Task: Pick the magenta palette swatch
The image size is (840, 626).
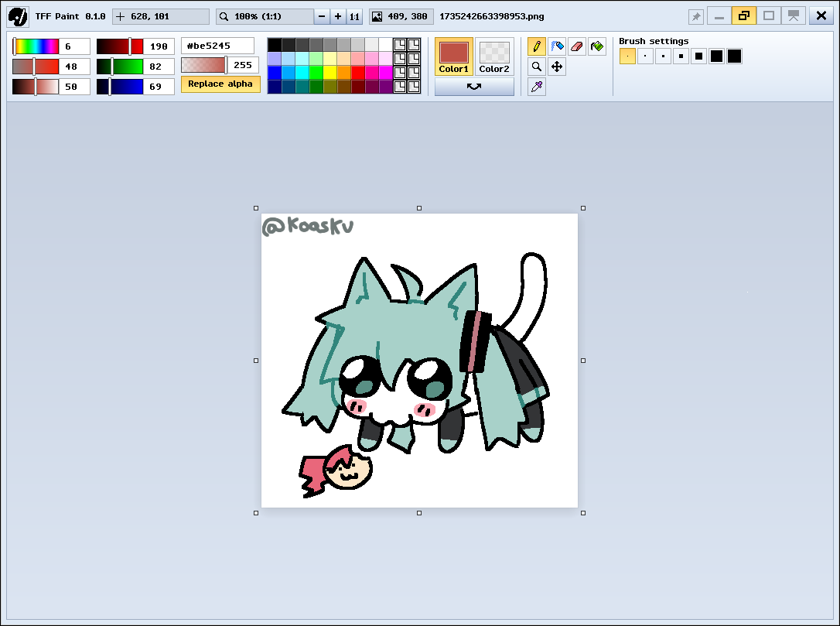Action: pos(386,73)
